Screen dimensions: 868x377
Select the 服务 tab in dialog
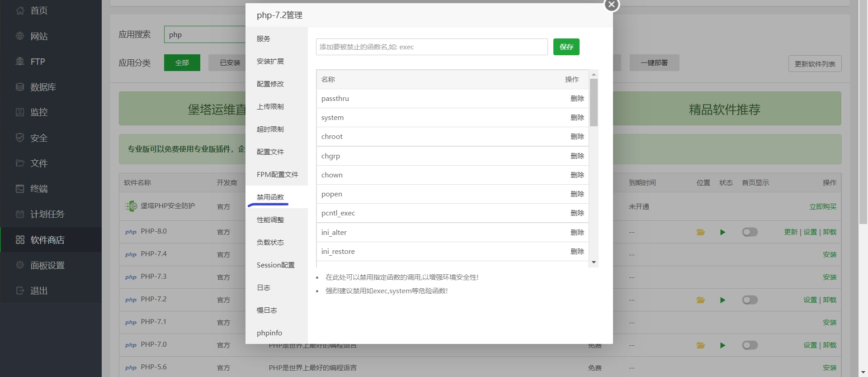tap(277, 38)
